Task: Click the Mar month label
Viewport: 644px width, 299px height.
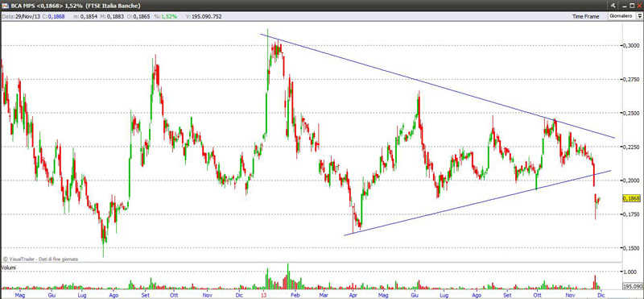Action: coord(324,295)
